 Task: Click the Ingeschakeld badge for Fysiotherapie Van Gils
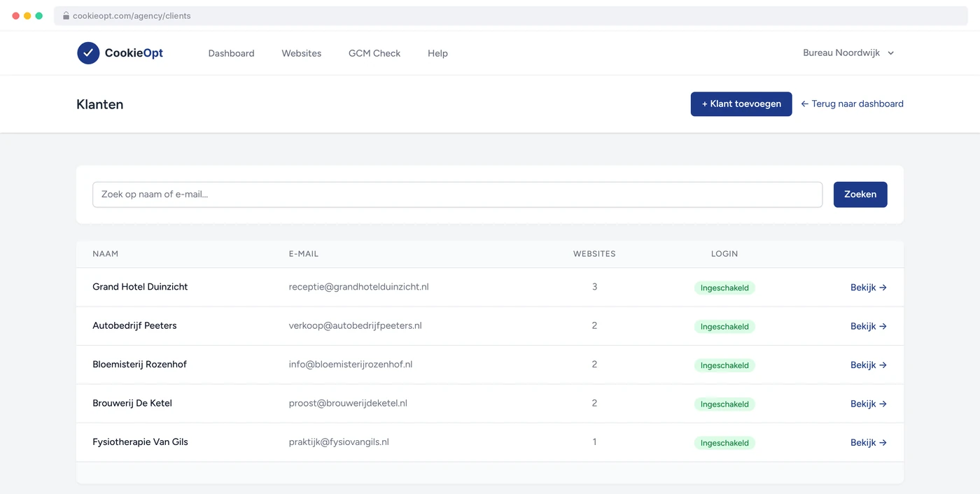(x=724, y=443)
